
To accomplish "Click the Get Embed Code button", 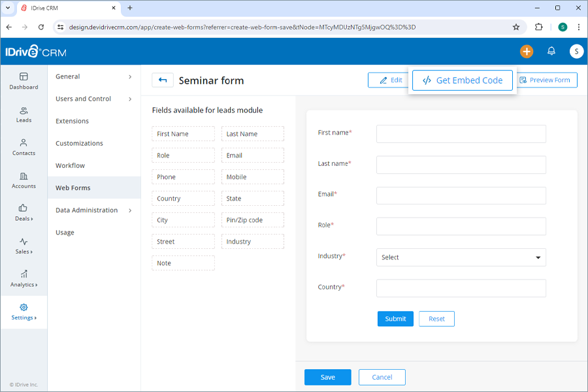I will pos(462,80).
